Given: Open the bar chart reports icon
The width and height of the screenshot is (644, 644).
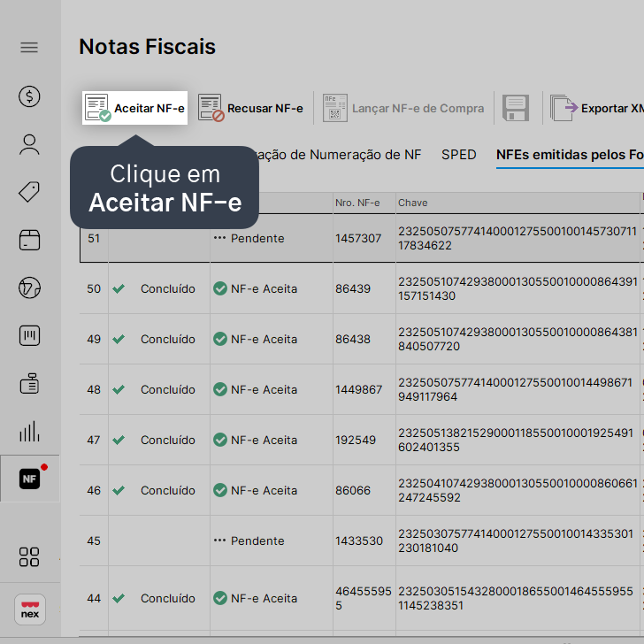Looking at the screenshot, I should coord(29,432).
